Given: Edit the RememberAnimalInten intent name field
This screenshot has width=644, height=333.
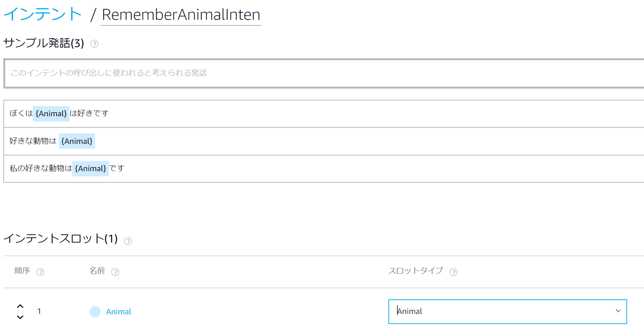Looking at the screenshot, I should (x=181, y=15).
